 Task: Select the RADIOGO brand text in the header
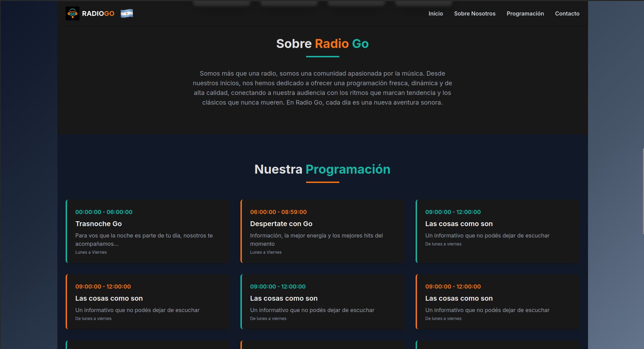click(98, 13)
